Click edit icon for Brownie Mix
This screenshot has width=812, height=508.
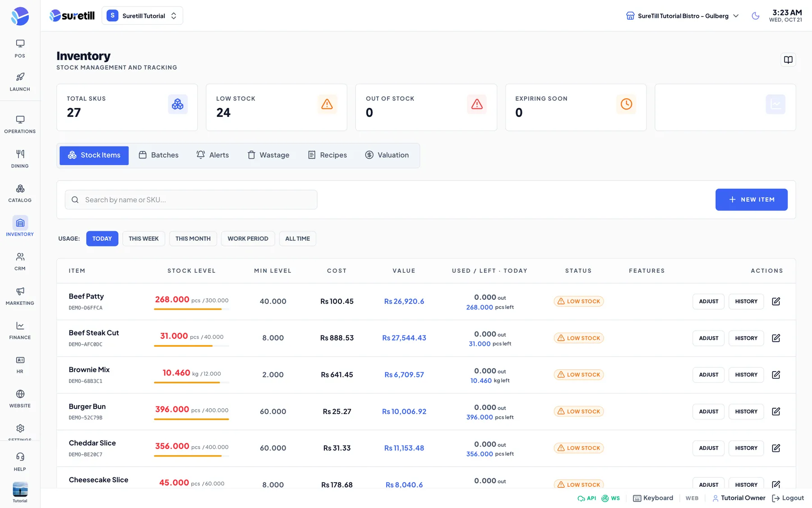[x=776, y=375]
